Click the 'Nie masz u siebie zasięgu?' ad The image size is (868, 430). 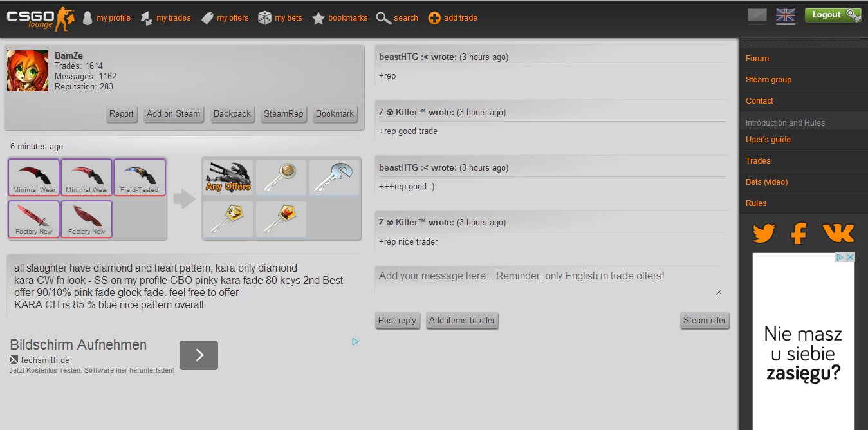point(804,341)
